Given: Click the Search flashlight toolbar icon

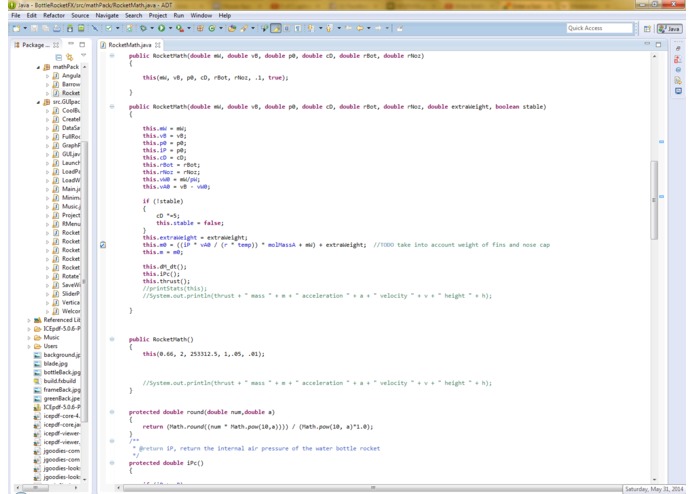Looking at the screenshot, I should coord(244,28).
